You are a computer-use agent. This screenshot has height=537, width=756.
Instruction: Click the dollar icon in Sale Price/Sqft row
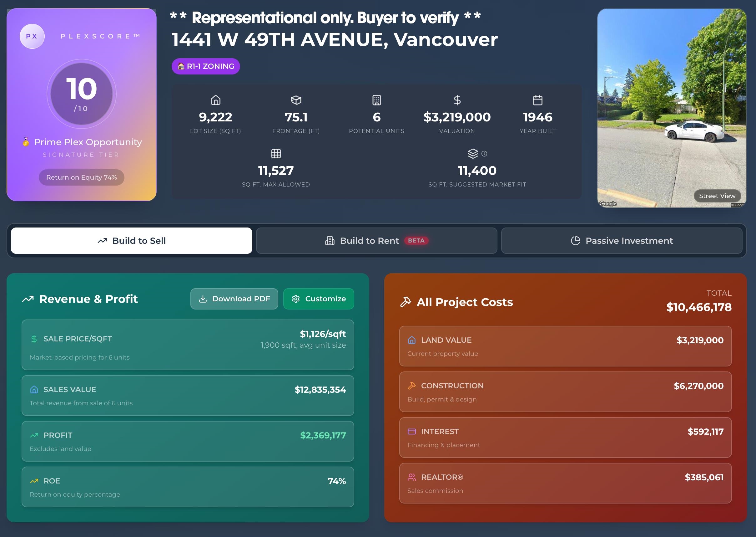click(x=34, y=339)
